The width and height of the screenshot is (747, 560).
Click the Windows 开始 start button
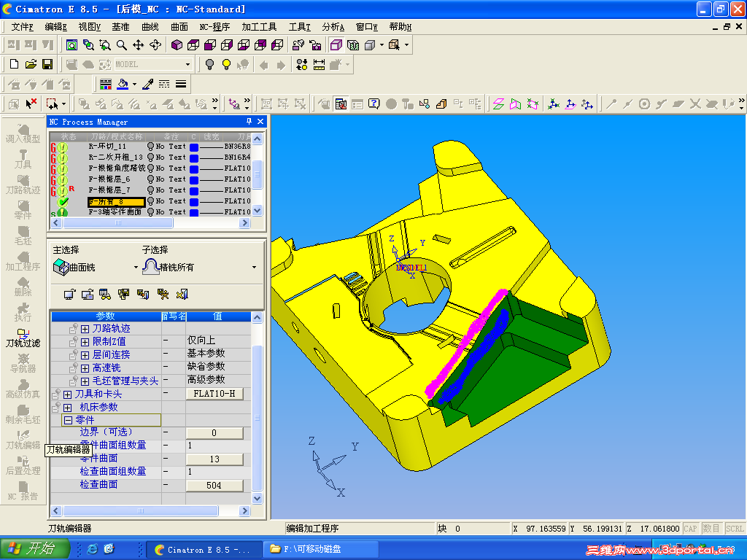coord(34,549)
